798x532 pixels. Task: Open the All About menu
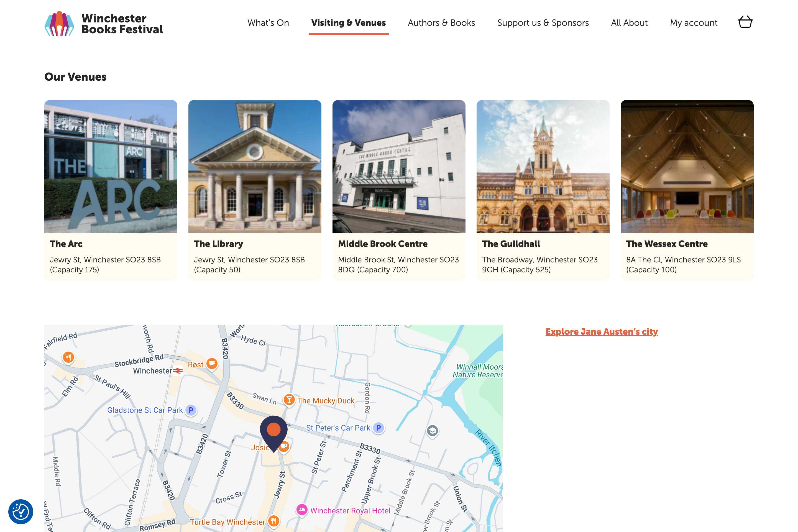tap(629, 23)
